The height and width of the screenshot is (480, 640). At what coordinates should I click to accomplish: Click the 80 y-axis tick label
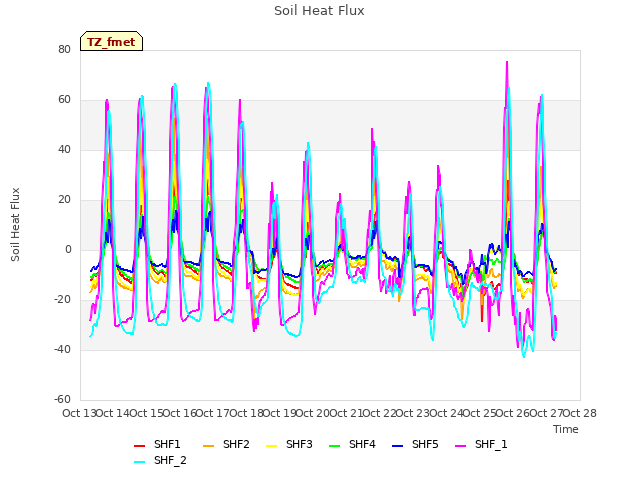[64, 49]
